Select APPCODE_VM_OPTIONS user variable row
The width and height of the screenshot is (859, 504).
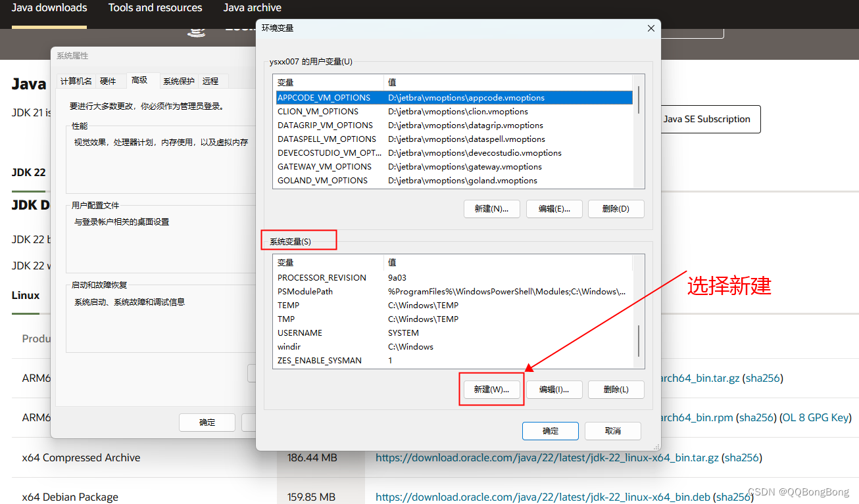[x=453, y=98]
